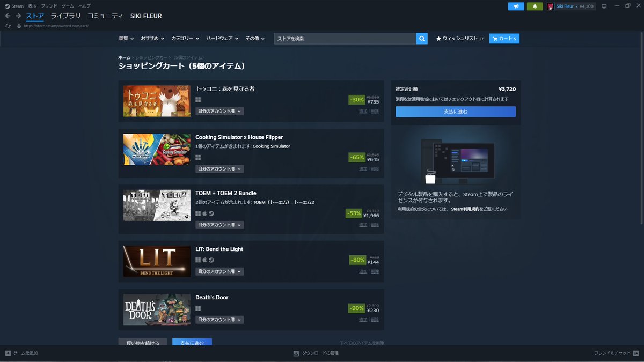This screenshot has height=362, width=644.
Task: Click the plus icon next to ゲームを追加
Action: tap(8, 353)
